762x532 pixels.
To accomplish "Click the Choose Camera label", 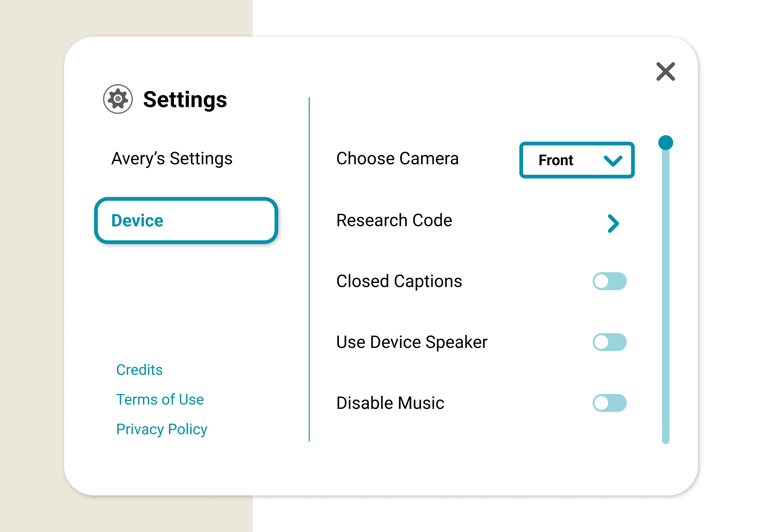I will pos(397,159).
